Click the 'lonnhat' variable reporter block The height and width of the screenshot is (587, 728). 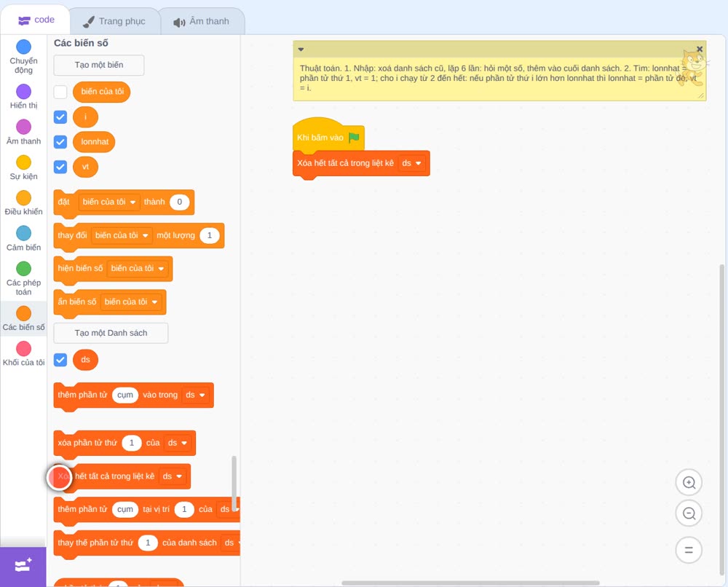94,141
